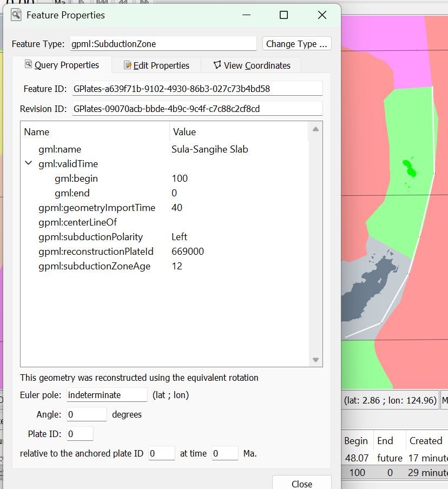The height and width of the screenshot is (489, 448).
Task: Click the Feature ID text field
Action: tap(197, 88)
